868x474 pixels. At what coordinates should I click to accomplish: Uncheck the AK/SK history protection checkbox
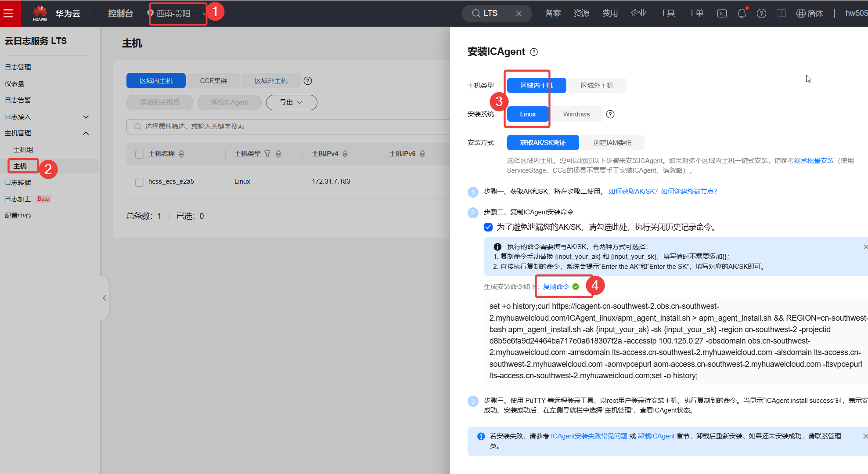[488, 227]
